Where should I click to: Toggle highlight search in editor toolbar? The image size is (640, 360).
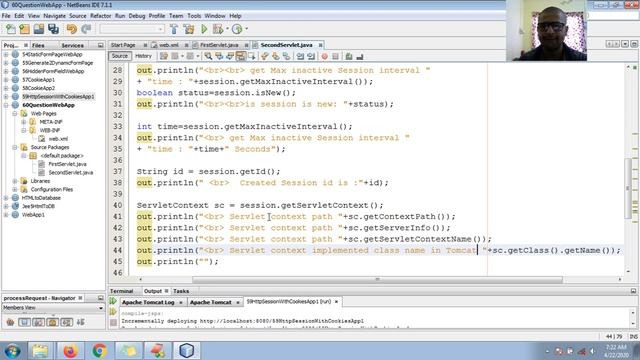click(x=241, y=56)
